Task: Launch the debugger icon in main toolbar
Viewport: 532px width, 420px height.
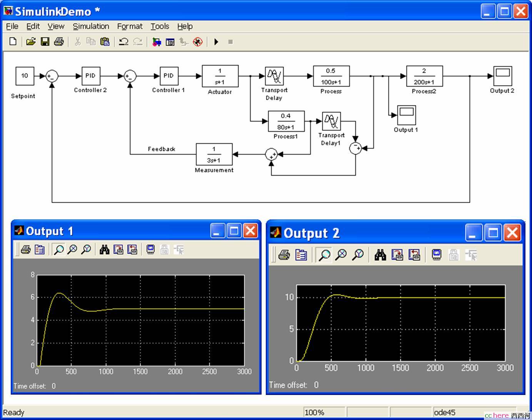Action: coord(198,42)
